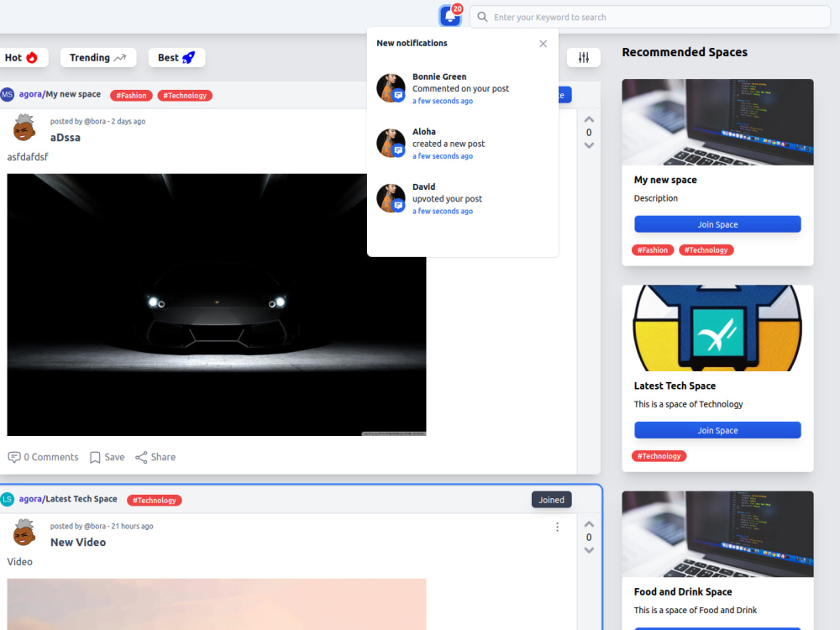Focus the keyword search field
Image resolution: width=840 pixels, height=630 pixels.
click(650, 17)
